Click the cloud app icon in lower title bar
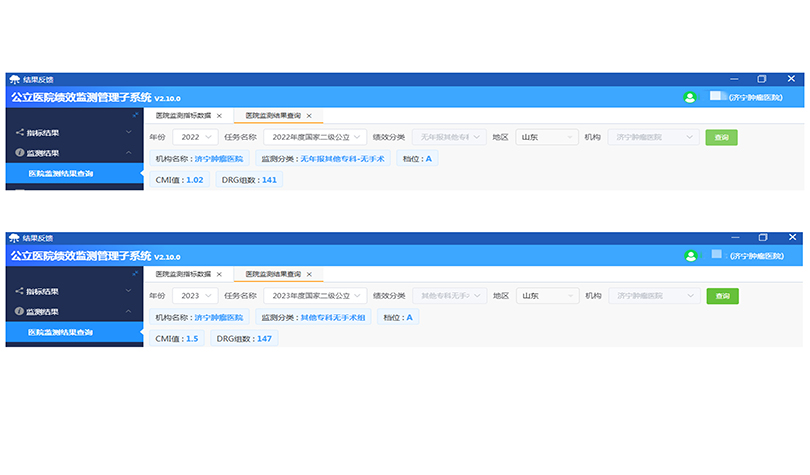The image size is (810, 475). (14, 238)
